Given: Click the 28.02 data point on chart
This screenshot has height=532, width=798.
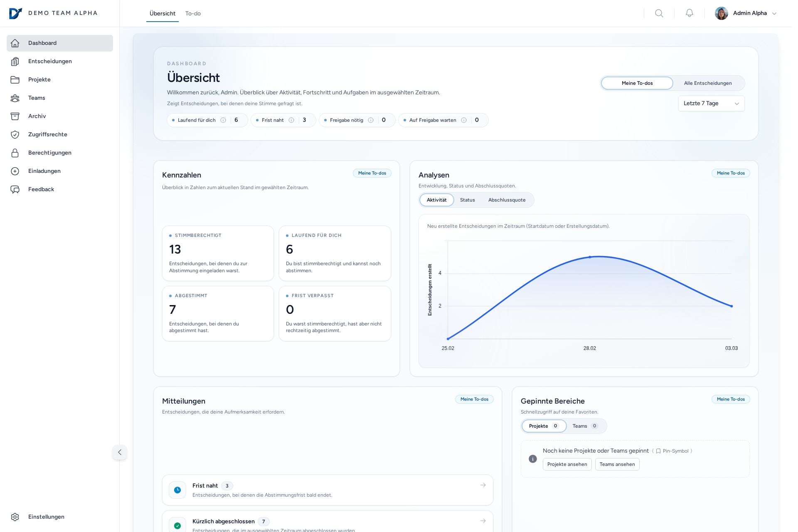Looking at the screenshot, I should pyautogui.click(x=589, y=257).
